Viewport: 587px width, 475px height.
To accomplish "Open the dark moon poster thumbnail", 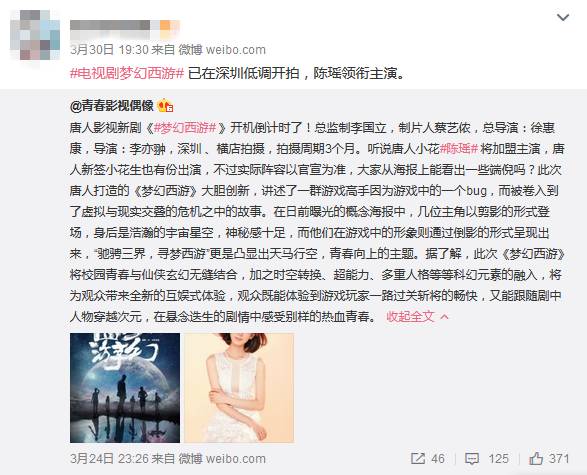I will [x=125, y=388].
